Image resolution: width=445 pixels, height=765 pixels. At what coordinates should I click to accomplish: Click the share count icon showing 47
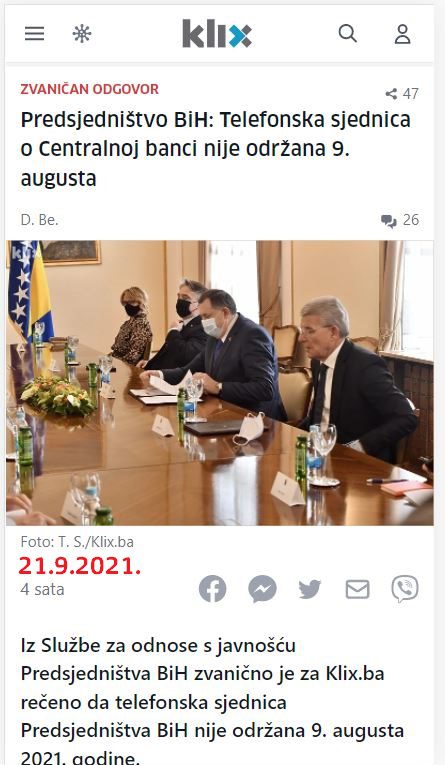(x=402, y=94)
